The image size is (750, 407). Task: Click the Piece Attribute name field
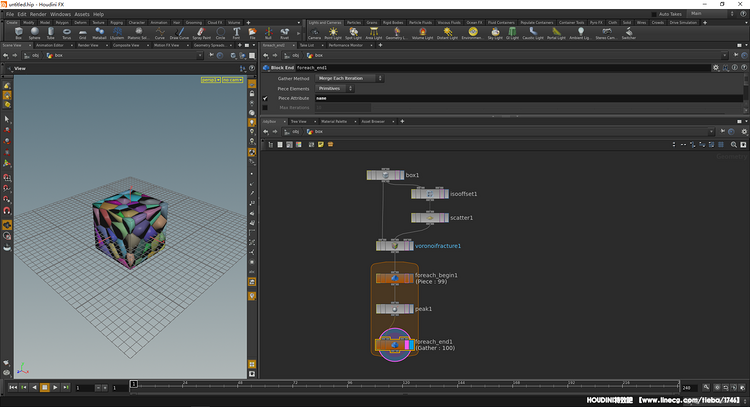(x=529, y=98)
